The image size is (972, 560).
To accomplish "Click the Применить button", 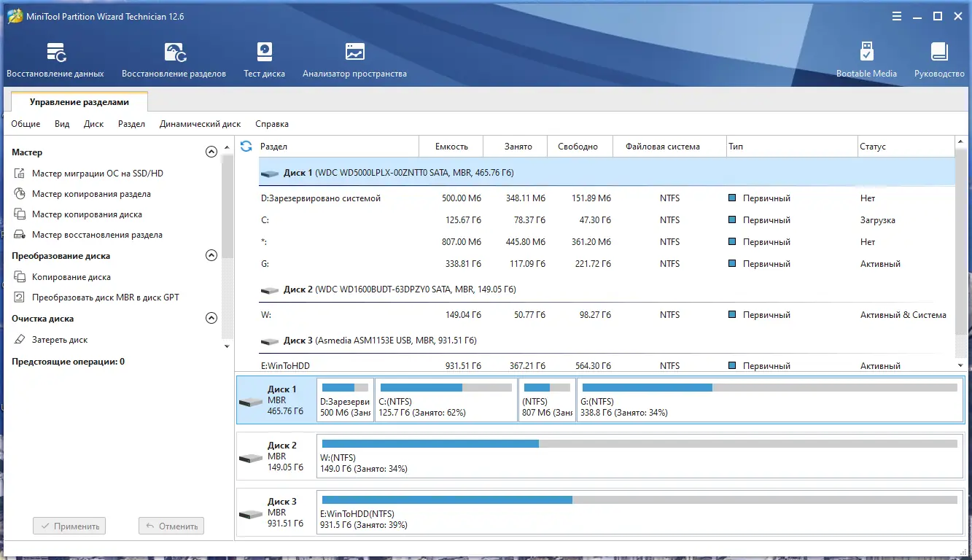I will pyautogui.click(x=69, y=526).
